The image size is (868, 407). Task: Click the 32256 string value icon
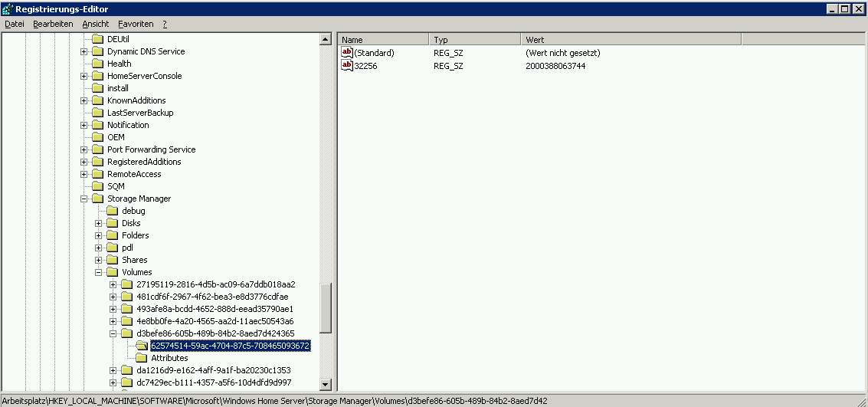pos(347,66)
